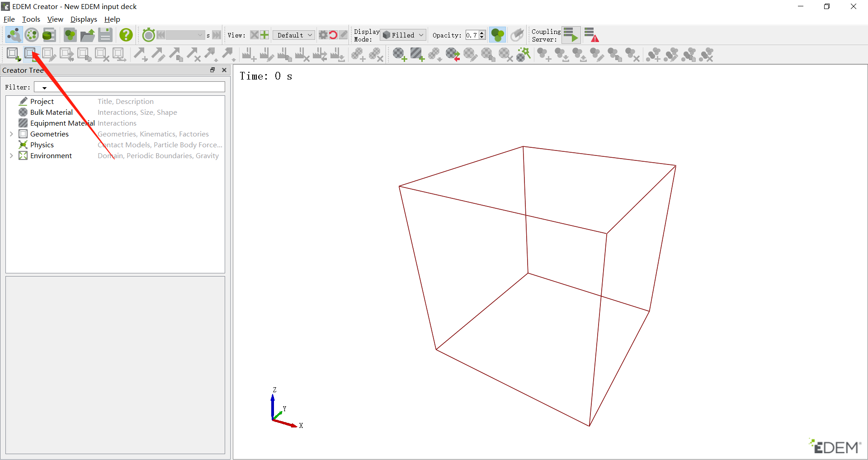The image size is (868, 460).
Task: Select Environment in the Creator Tree
Action: point(51,155)
